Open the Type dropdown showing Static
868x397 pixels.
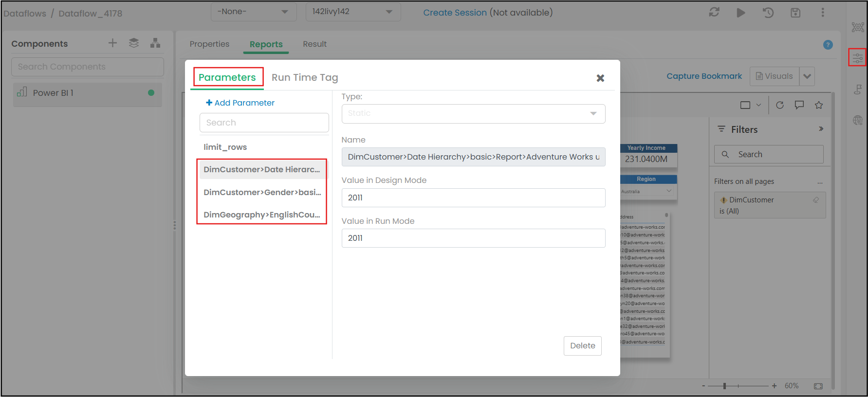pos(473,113)
